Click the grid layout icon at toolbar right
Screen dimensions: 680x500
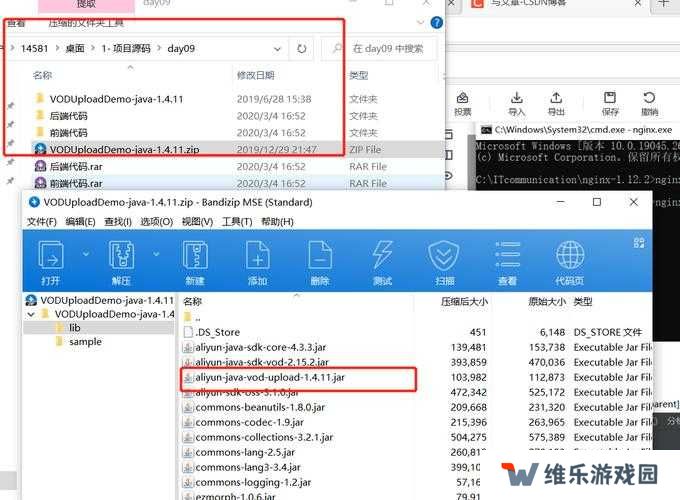click(x=639, y=242)
